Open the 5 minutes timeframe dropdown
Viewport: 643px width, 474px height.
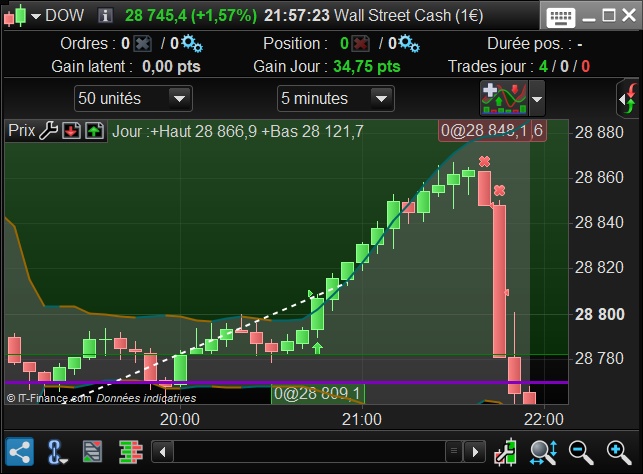tap(336, 98)
